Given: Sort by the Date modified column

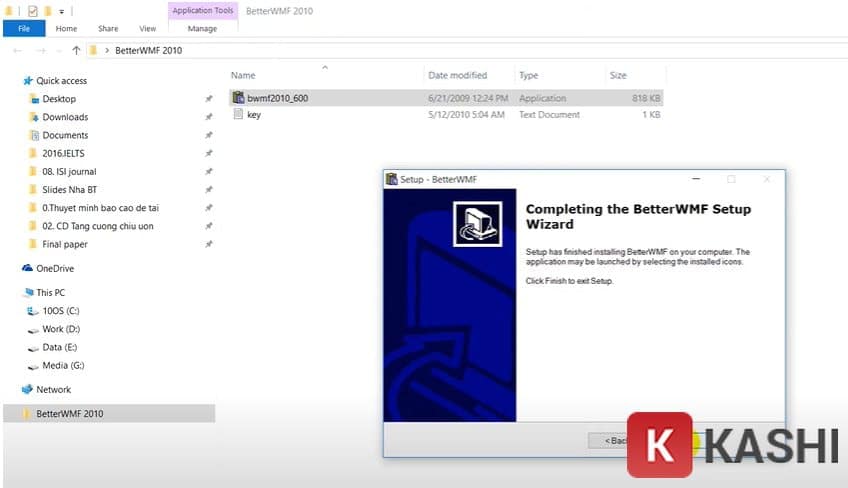Looking at the screenshot, I should [459, 76].
